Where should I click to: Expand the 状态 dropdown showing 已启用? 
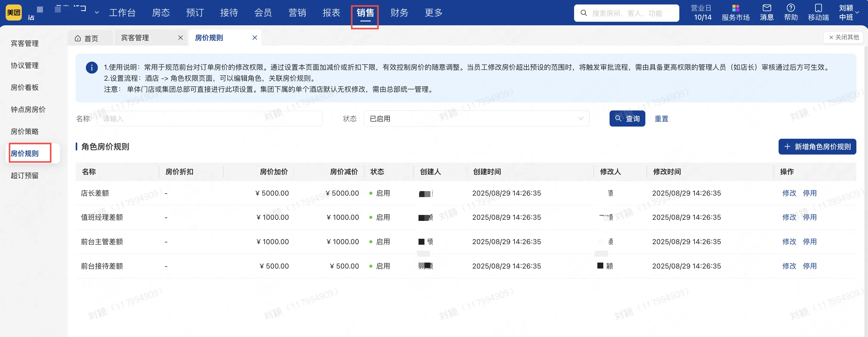tap(476, 118)
